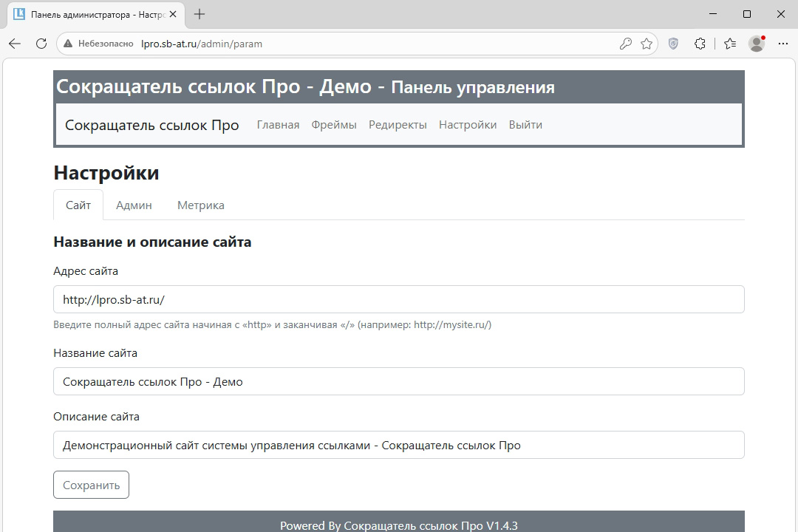
Task: Open the saved passwords key icon
Action: 626,44
